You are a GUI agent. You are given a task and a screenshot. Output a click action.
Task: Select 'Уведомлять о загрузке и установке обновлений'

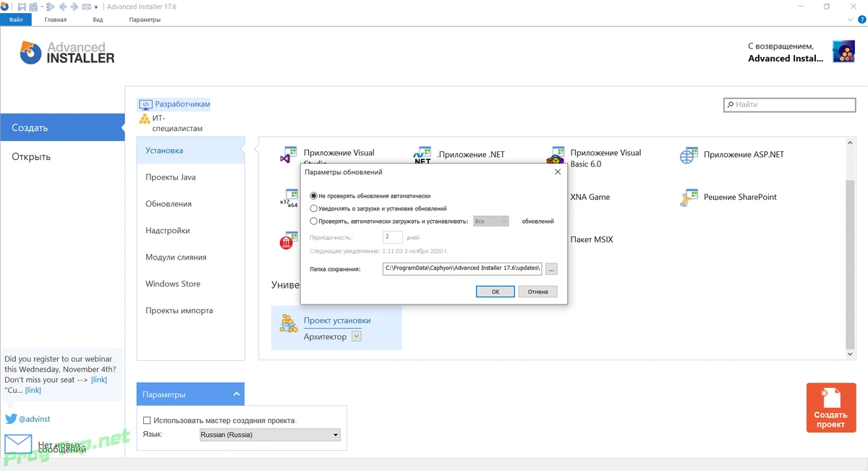tap(313, 208)
